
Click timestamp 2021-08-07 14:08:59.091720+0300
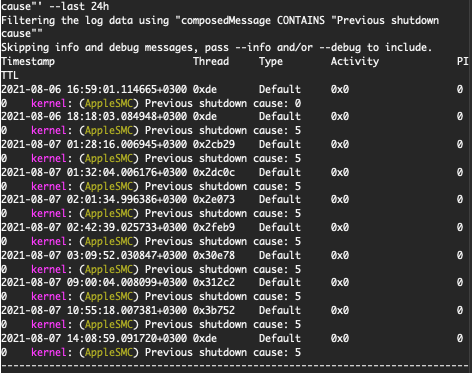(x=94, y=338)
